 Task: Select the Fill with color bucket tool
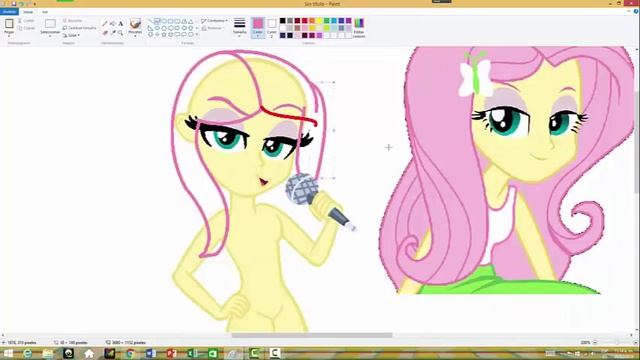click(113, 24)
